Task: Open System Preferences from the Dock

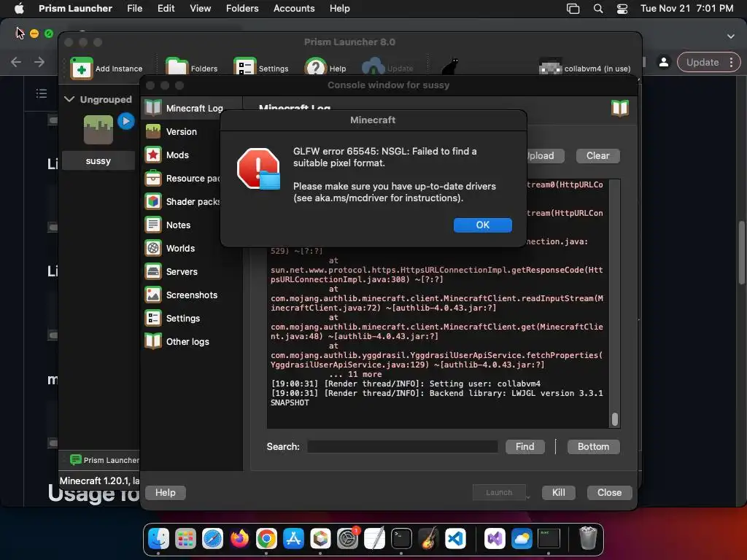Action: coord(348,539)
